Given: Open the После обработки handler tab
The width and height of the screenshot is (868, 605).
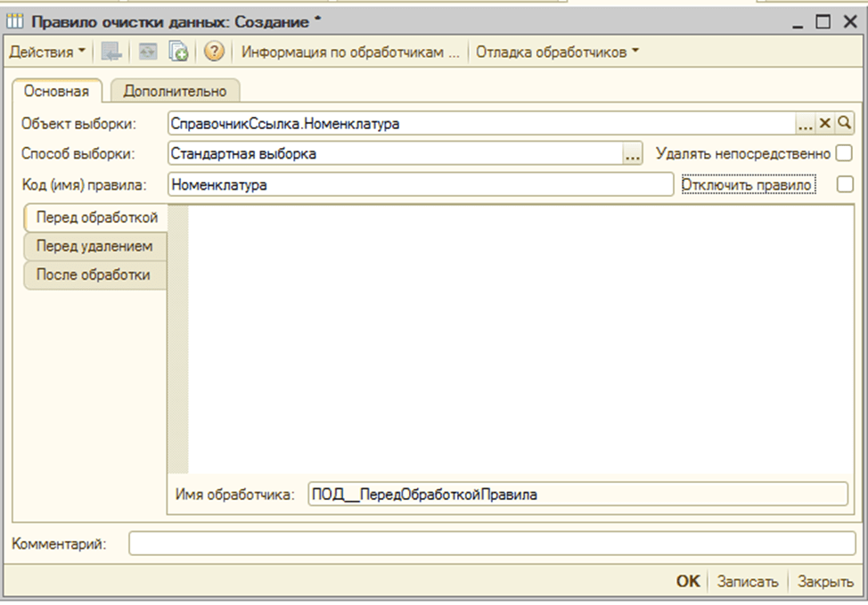Looking at the screenshot, I should click(x=94, y=275).
